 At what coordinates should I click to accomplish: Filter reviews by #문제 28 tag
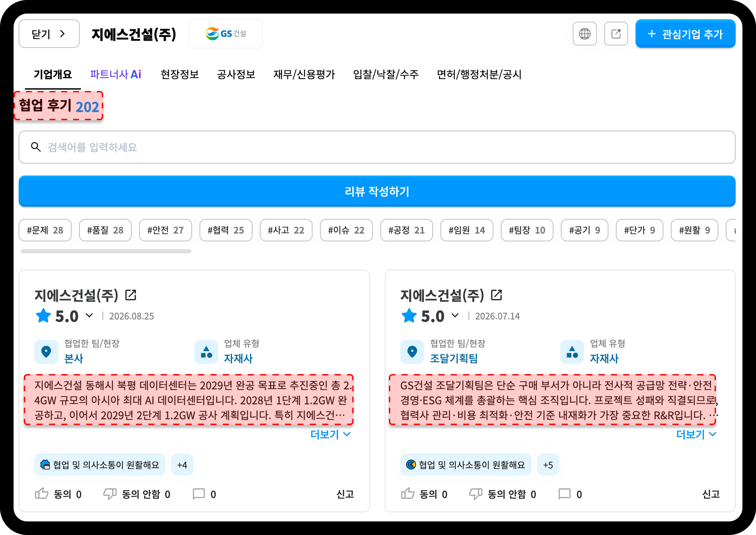coord(45,230)
